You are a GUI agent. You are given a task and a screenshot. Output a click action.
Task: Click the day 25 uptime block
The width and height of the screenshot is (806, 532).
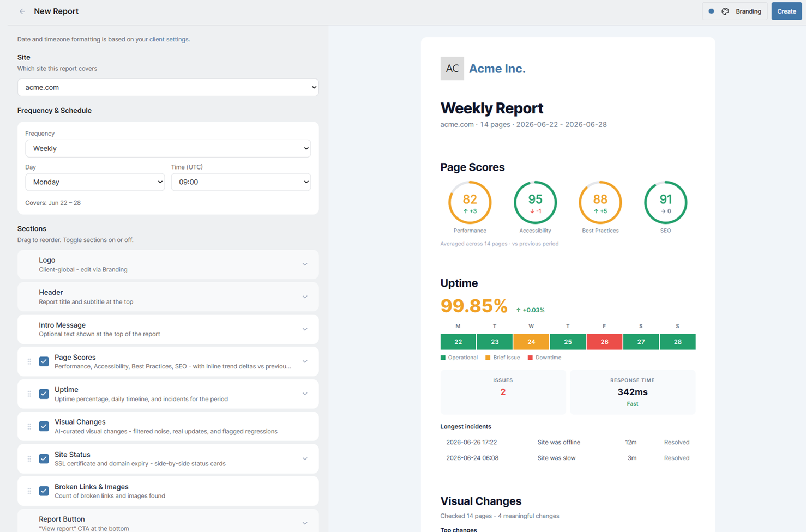568,342
